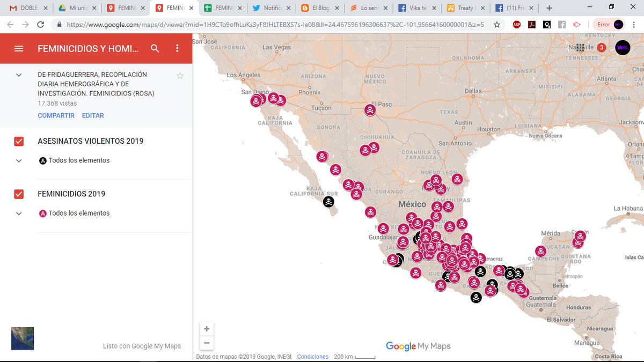
Task: Open Chrome three-dot menu
Action: click(634, 25)
